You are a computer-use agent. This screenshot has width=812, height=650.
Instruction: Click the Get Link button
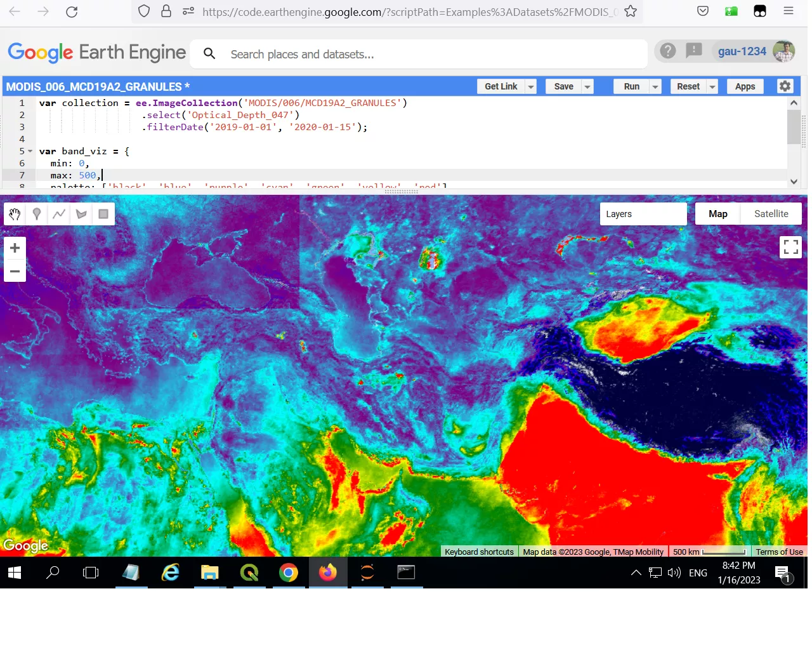coord(501,87)
